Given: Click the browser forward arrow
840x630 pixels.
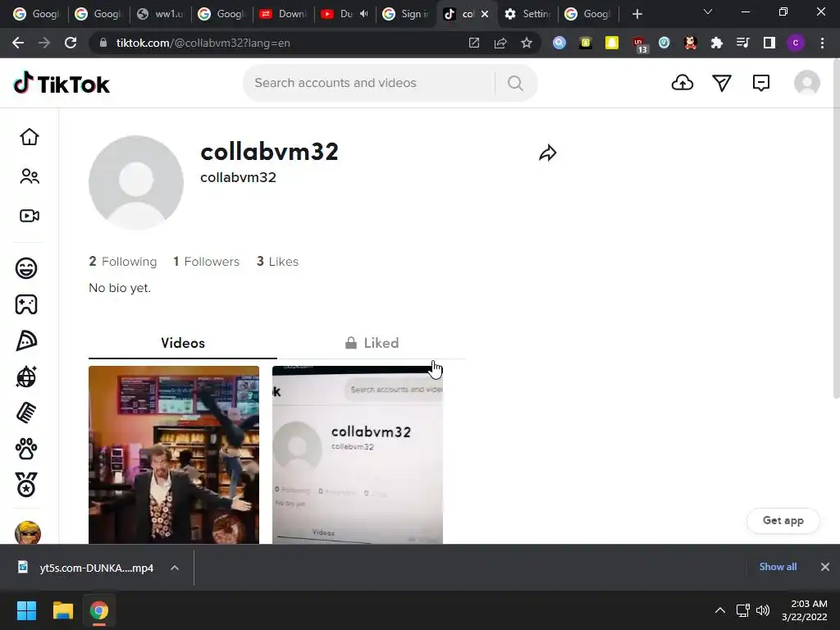Looking at the screenshot, I should coord(44,43).
